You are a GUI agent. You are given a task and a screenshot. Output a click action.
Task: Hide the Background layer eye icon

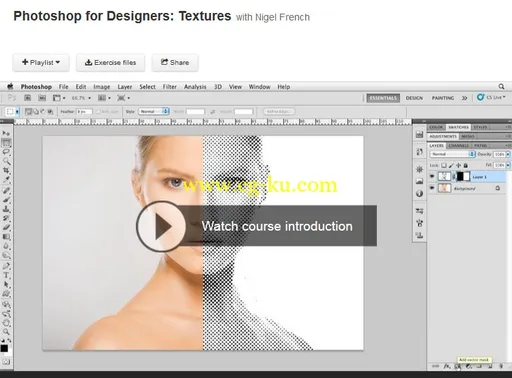[x=432, y=188]
